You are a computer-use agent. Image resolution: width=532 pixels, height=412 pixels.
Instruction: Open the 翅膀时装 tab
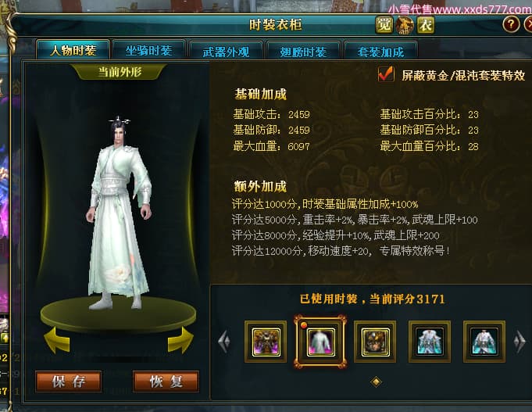(x=303, y=52)
